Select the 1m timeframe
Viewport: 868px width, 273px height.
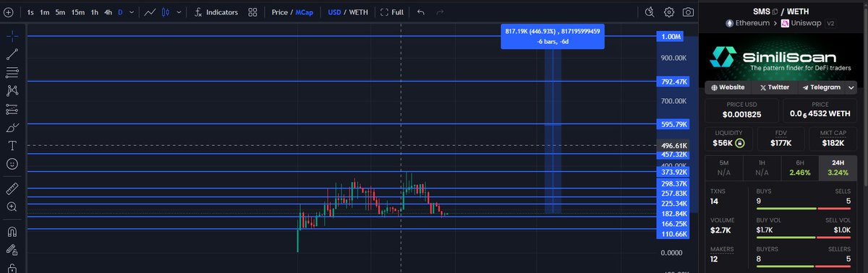coord(45,12)
